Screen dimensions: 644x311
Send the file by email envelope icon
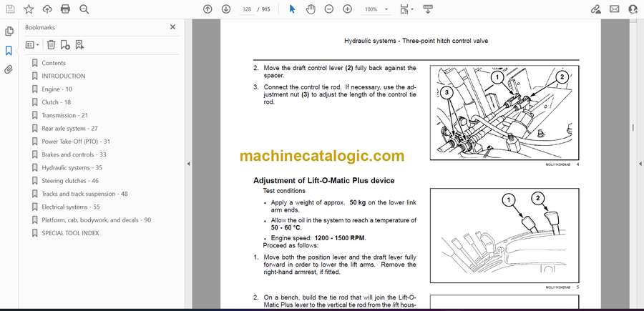pos(615,9)
